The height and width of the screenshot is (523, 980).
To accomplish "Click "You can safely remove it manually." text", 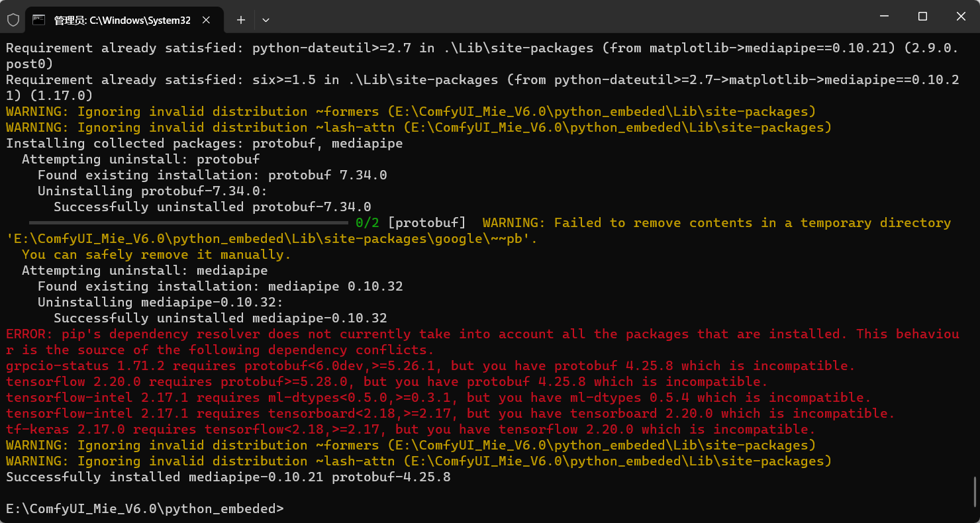I will [156, 254].
